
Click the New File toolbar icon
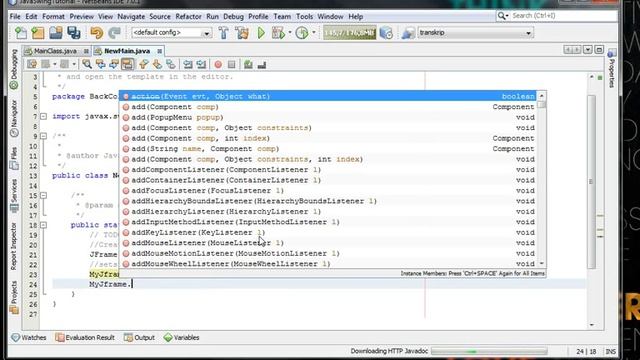coord(20,33)
